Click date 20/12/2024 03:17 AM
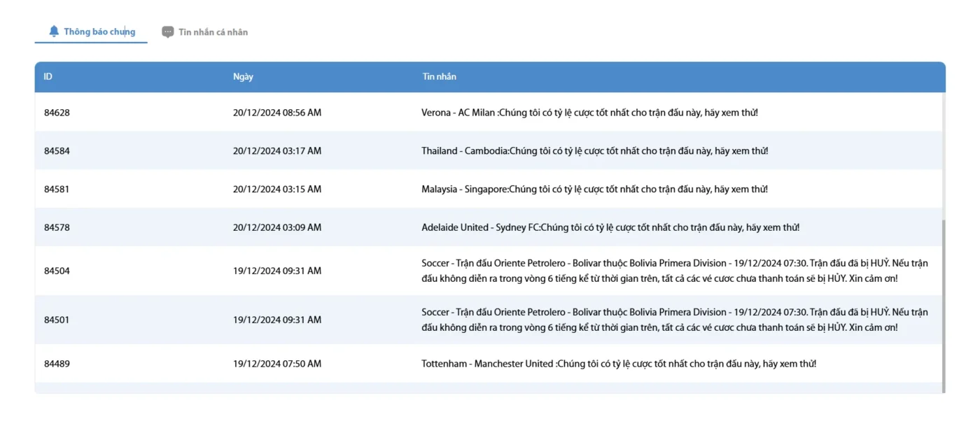This screenshot has width=980, height=440. pos(277,151)
